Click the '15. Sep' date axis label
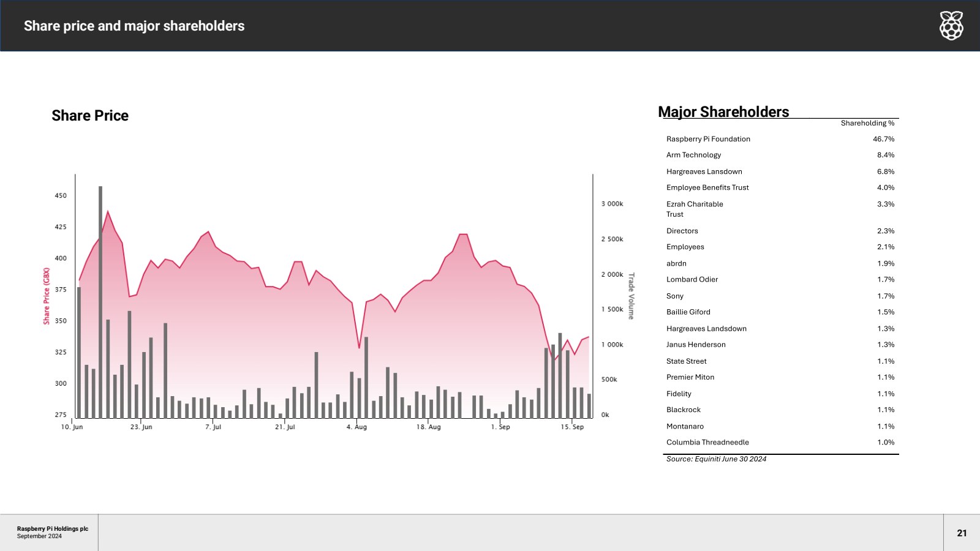Viewport: 980px width, 551px height. coord(572,427)
